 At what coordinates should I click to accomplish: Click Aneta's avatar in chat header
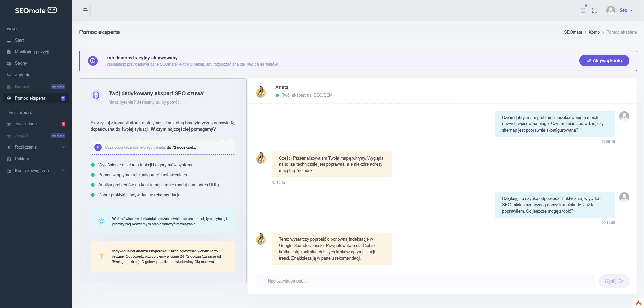pyautogui.click(x=261, y=92)
